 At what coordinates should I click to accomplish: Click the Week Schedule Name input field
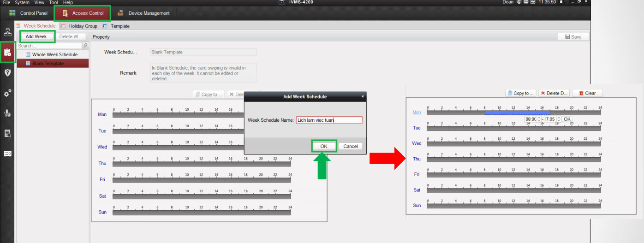(329, 120)
